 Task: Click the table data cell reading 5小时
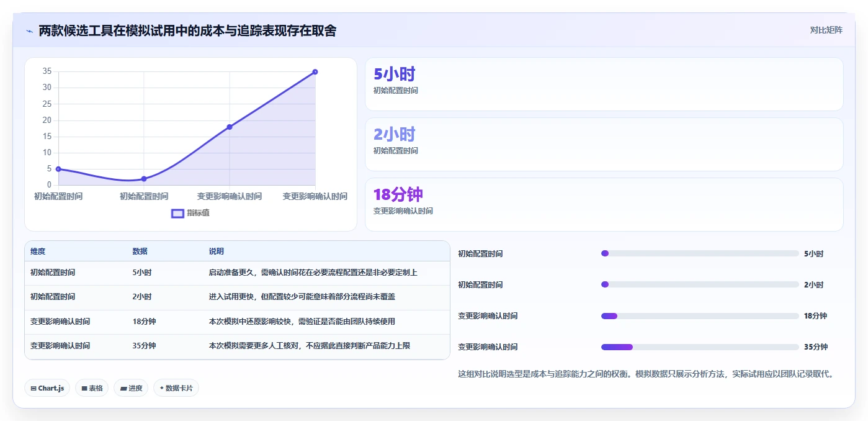coord(142,273)
